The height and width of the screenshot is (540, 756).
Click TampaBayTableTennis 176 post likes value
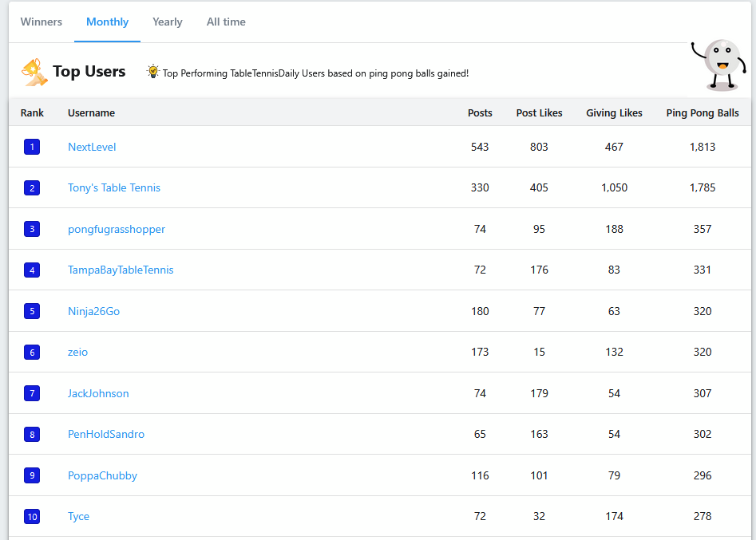click(539, 270)
